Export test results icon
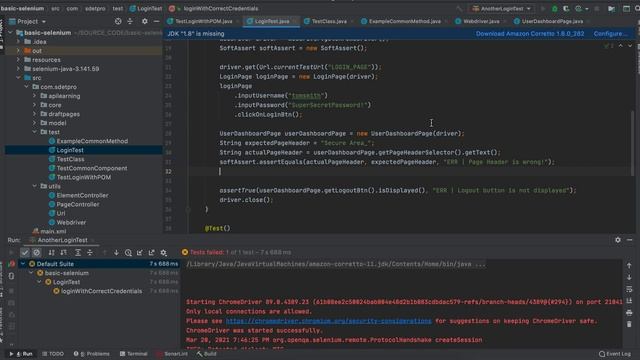The height and width of the screenshot is (360, 640). (x=151, y=253)
